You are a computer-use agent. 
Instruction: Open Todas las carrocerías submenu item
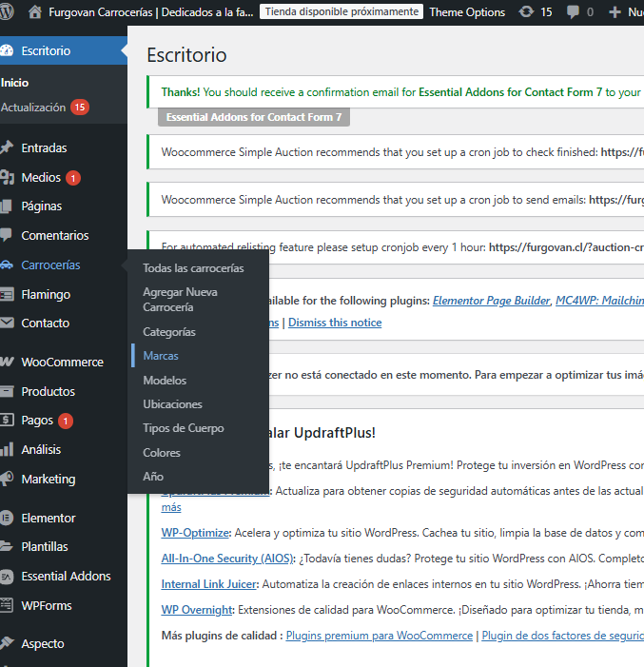point(193,268)
